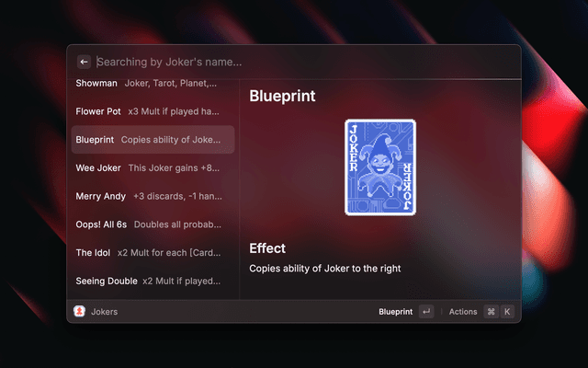The width and height of the screenshot is (588, 368).
Task: Select the highlighted Blueprint list entry
Action: point(153,140)
